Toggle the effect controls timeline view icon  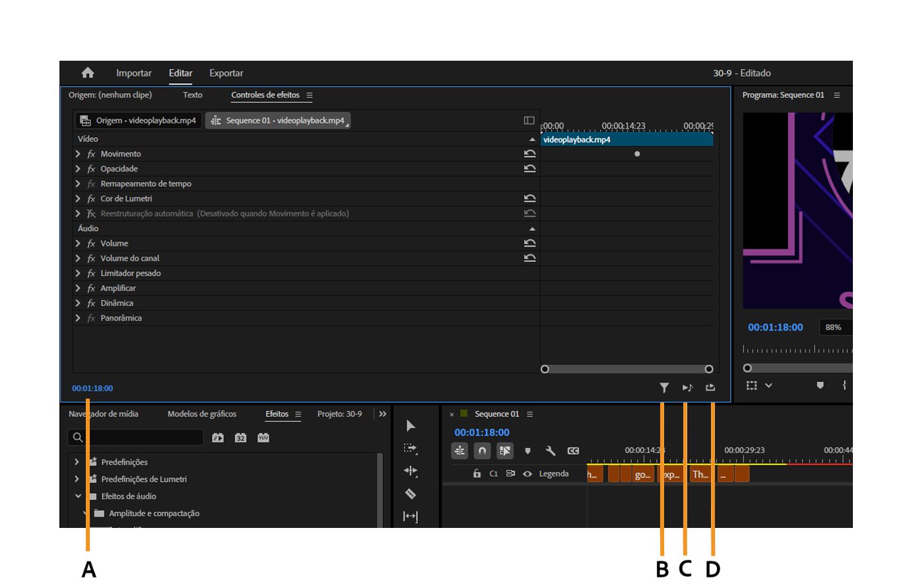pos(529,121)
